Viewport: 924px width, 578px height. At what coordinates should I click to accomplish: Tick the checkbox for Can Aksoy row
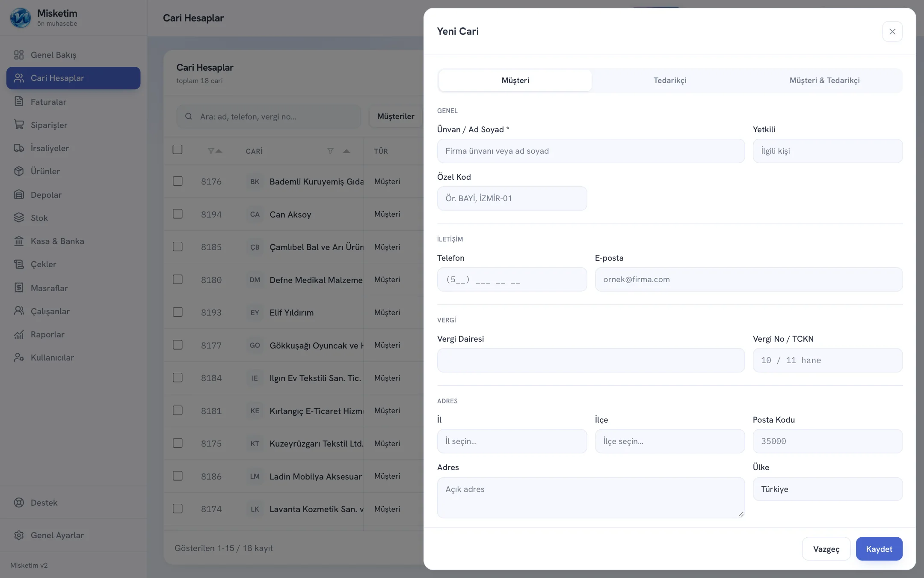[178, 214]
